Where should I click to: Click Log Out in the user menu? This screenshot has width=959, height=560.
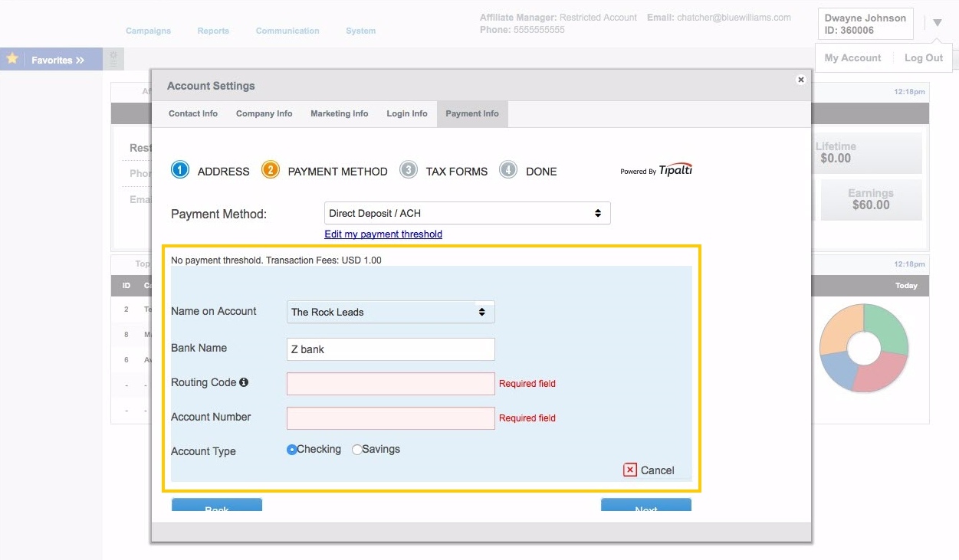(923, 57)
